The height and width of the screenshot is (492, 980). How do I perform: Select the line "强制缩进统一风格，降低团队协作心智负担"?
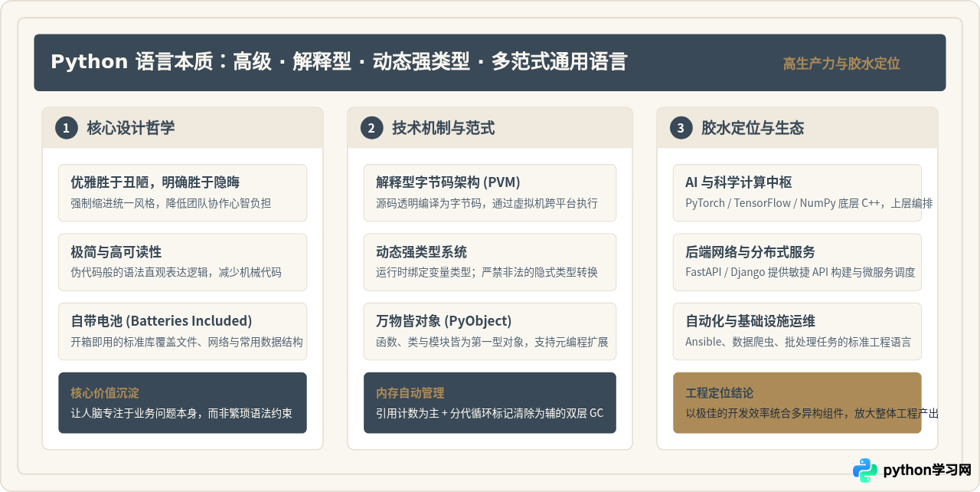tap(171, 203)
